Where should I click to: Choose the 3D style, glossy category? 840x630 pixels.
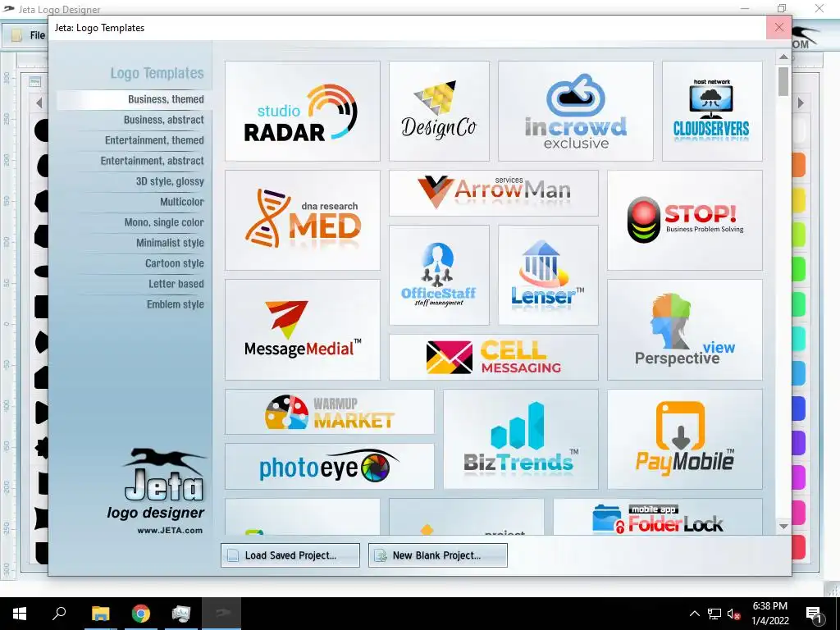[170, 181]
